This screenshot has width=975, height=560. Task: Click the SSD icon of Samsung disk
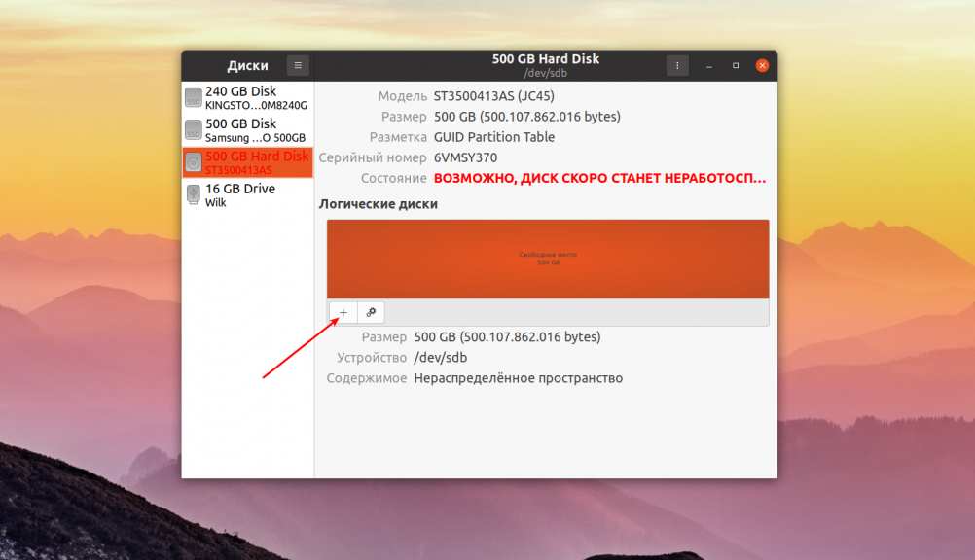194,130
